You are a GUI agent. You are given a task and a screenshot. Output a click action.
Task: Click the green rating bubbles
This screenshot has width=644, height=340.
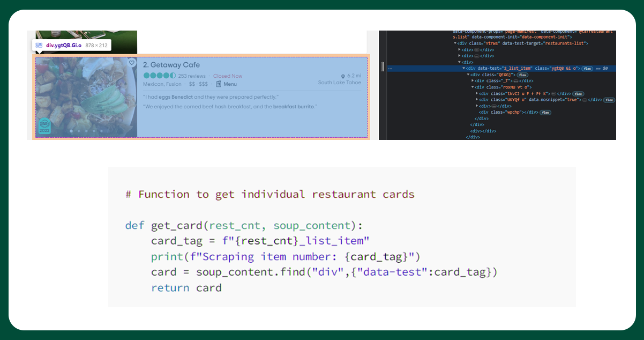point(159,76)
